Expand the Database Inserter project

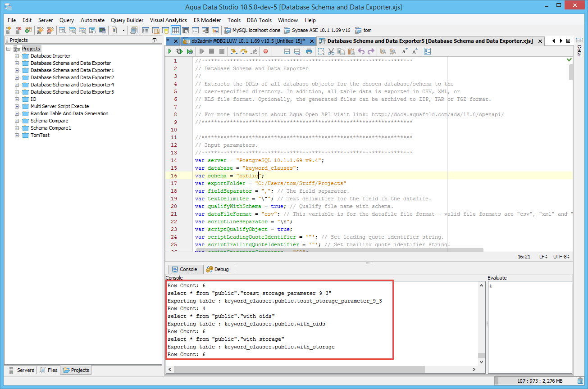(17, 56)
